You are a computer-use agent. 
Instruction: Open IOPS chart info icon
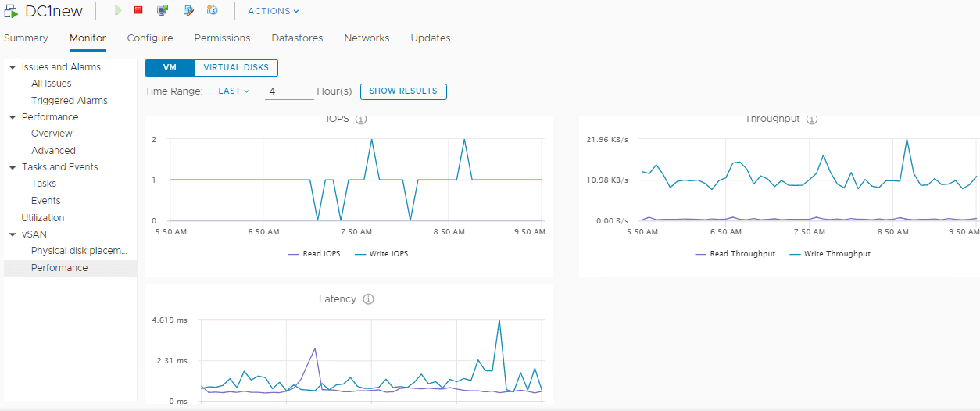point(361,120)
